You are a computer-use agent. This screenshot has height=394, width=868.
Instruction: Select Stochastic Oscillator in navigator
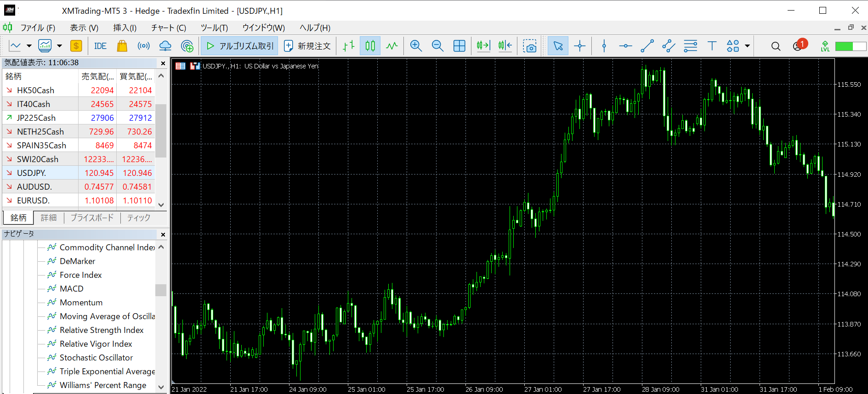(96, 358)
